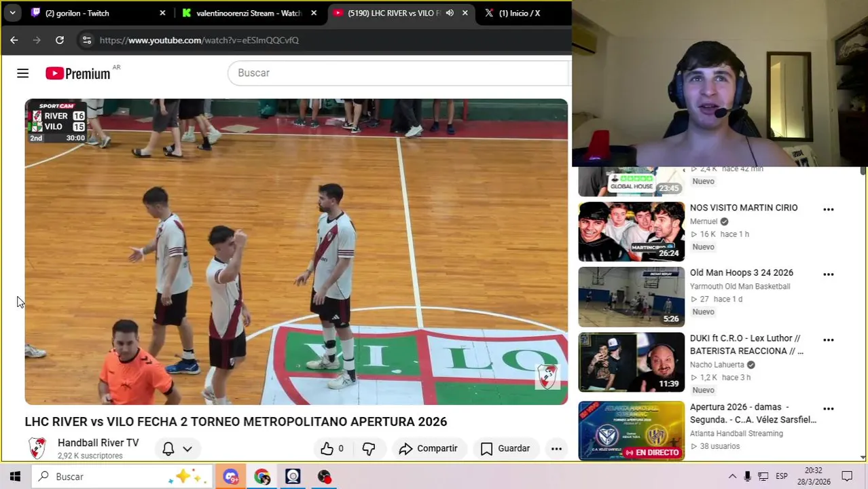
Task: Like the video with thumbs up
Action: pyautogui.click(x=332, y=448)
